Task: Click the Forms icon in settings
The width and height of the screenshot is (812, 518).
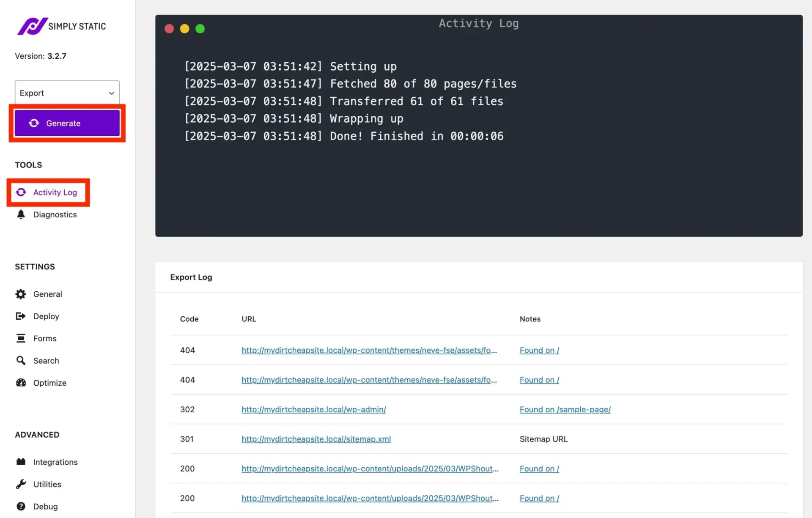Action: click(21, 338)
